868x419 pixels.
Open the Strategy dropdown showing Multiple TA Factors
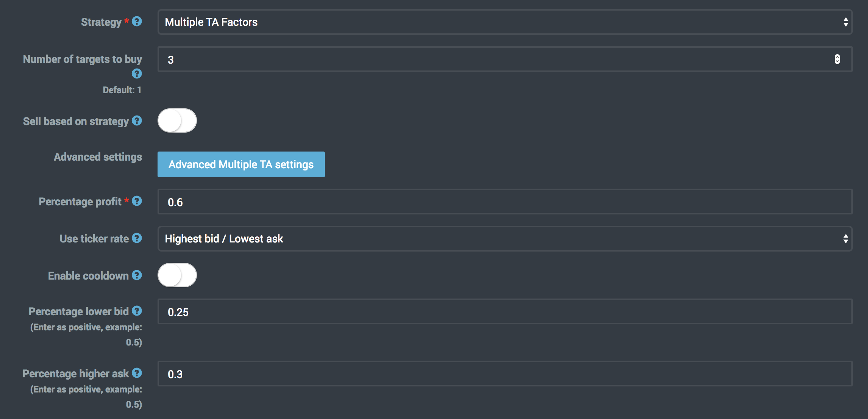point(504,22)
